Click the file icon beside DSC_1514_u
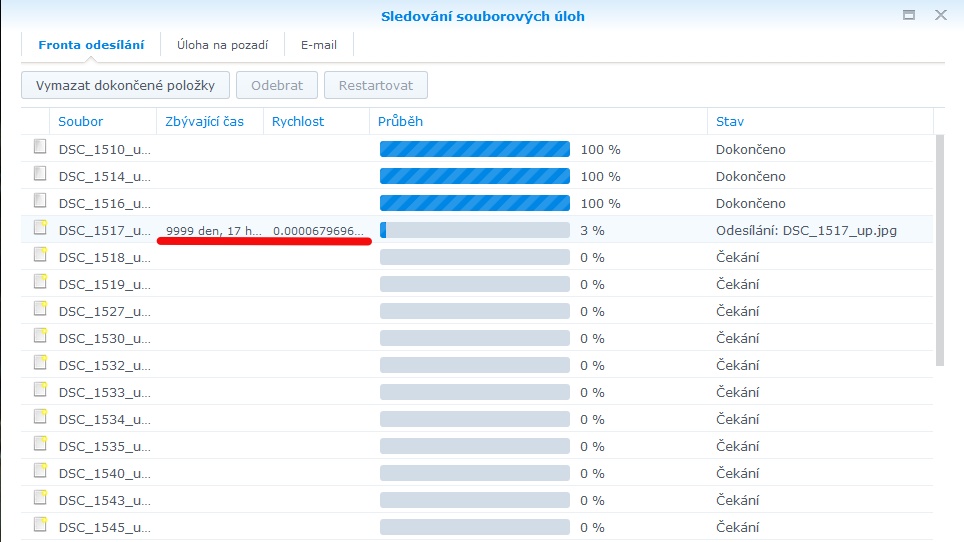Image resolution: width=964 pixels, height=542 pixels. 40,175
